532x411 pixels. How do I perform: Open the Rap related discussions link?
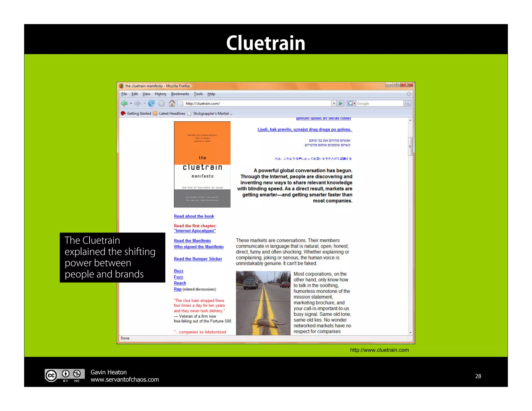[178, 289]
